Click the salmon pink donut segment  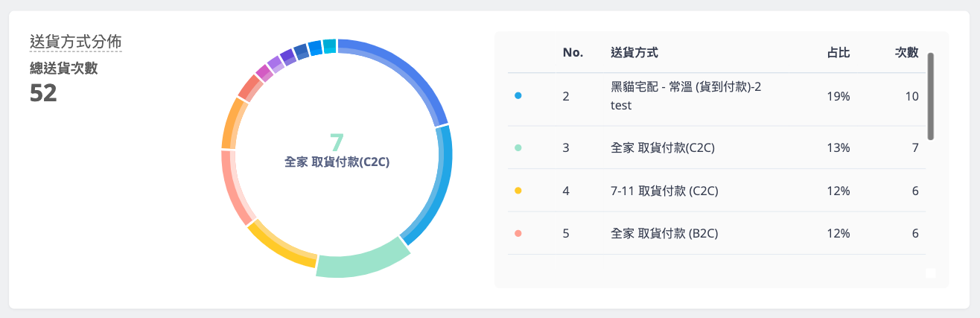point(232,185)
